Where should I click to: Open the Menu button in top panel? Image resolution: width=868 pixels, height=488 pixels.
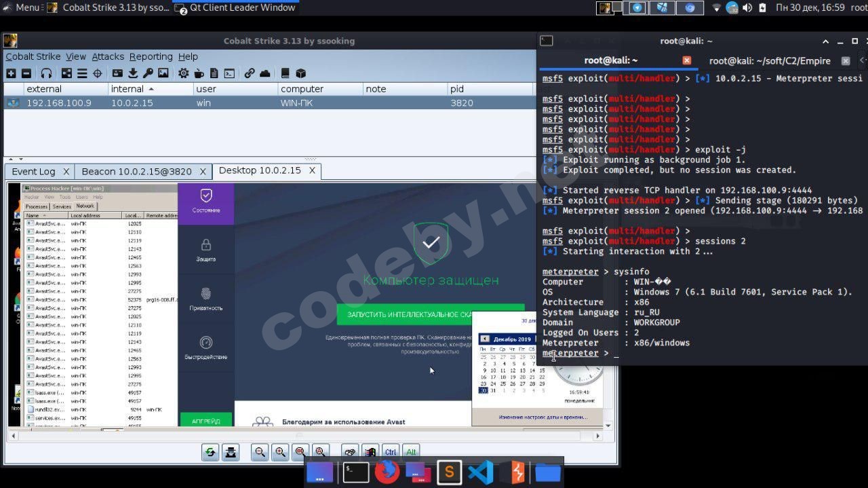click(x=21, y=7)
